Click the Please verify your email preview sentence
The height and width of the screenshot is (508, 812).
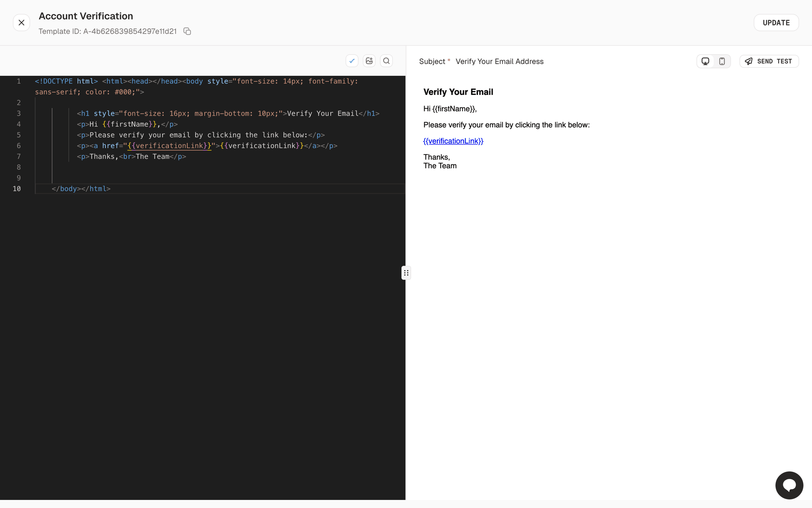506,125
